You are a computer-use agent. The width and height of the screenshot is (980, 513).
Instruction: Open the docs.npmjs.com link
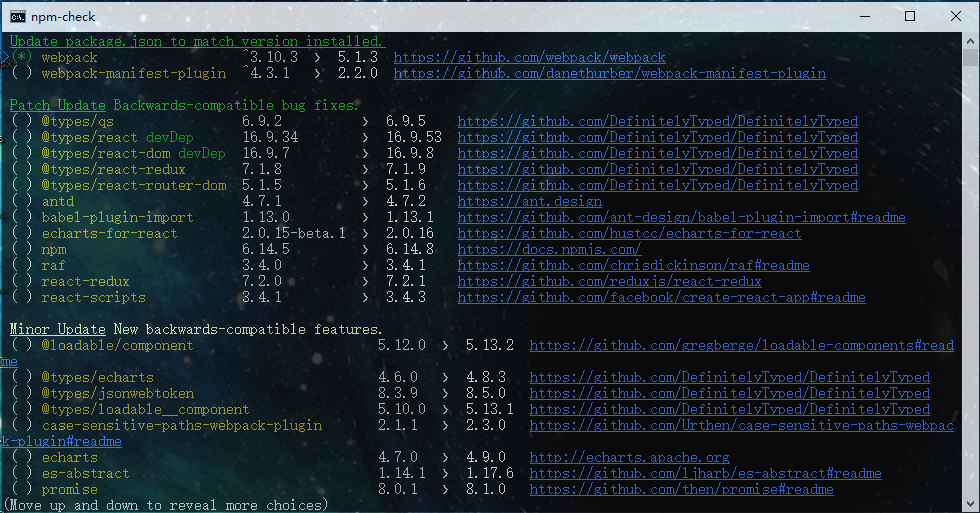[549, 249]
